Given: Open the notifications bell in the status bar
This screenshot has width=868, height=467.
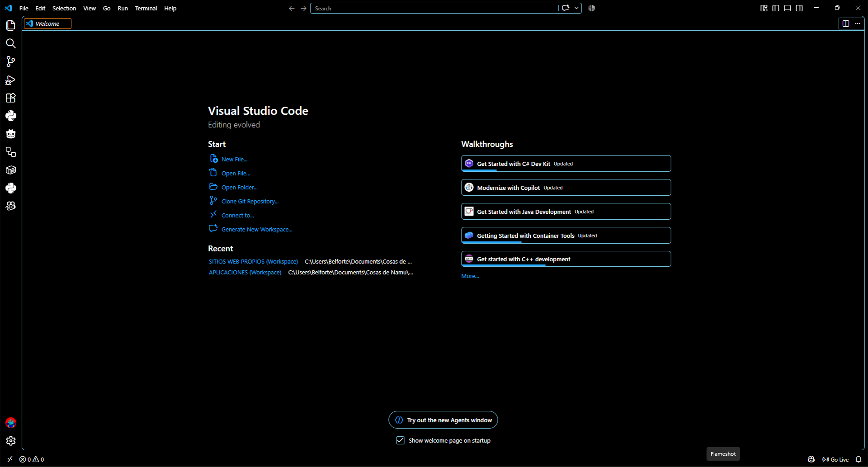Looking at the screenshot, I should 859,459.
